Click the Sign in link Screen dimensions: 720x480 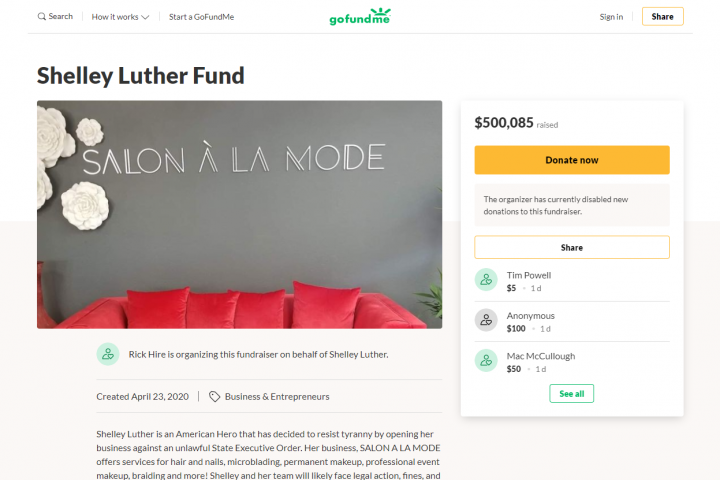click(611, 17)
